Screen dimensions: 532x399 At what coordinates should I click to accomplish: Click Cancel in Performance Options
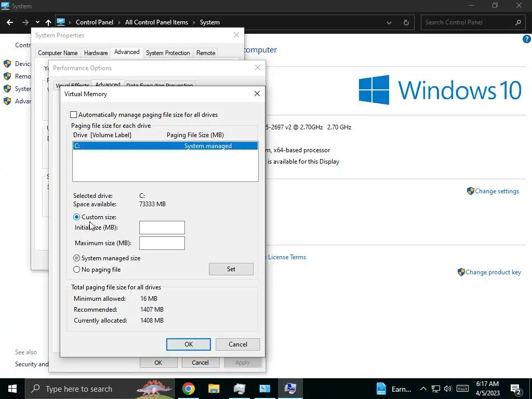pos(200,363)
